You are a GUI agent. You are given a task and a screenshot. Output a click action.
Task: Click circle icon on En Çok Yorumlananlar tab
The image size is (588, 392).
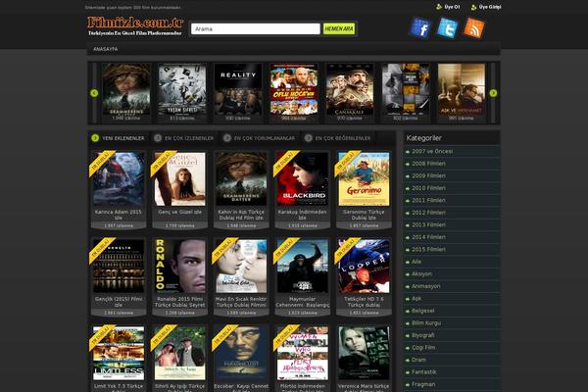pos(227,138)
